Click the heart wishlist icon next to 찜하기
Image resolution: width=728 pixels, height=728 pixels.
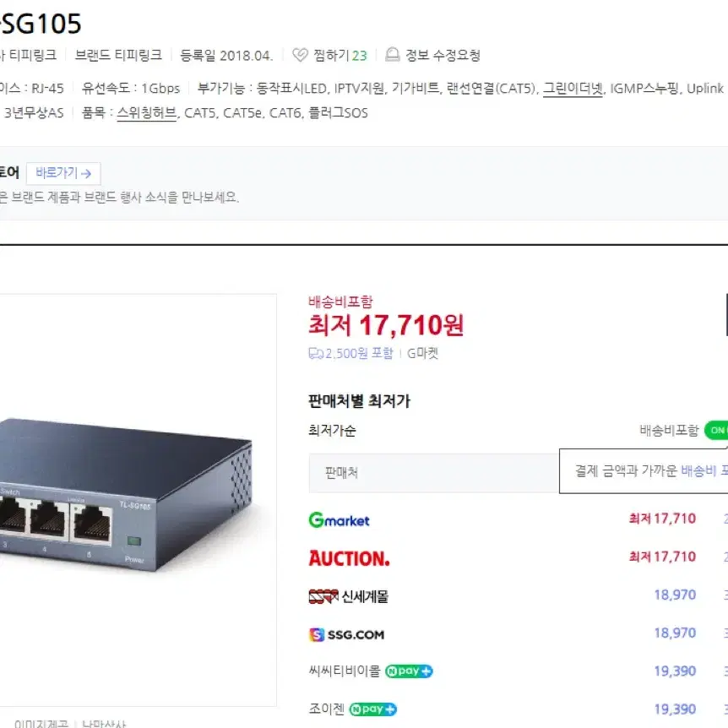(300, 55)
